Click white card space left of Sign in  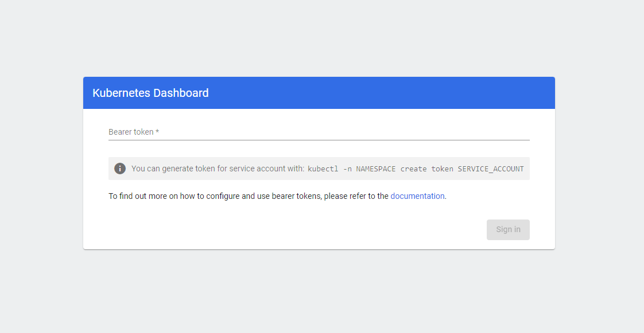[x=287, y=230]
